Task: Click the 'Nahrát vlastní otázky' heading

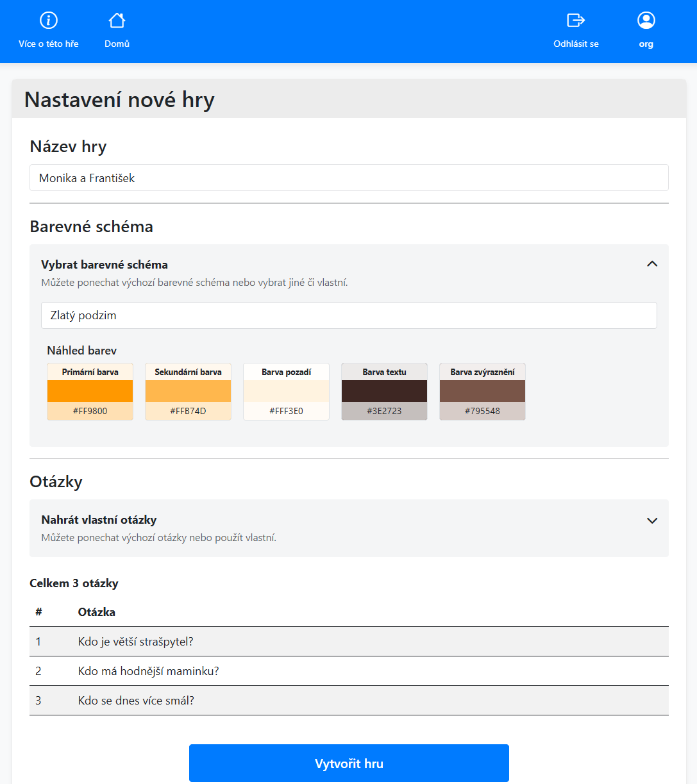Action: point(99,520)
